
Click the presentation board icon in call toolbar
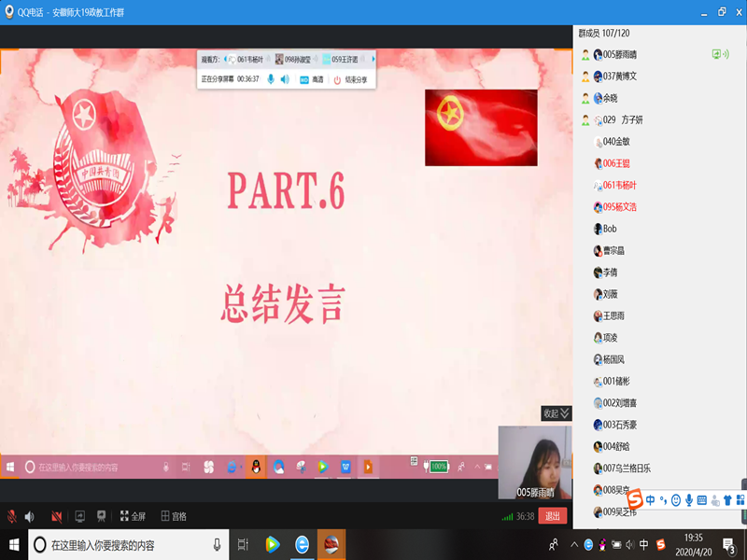(101, 516)
